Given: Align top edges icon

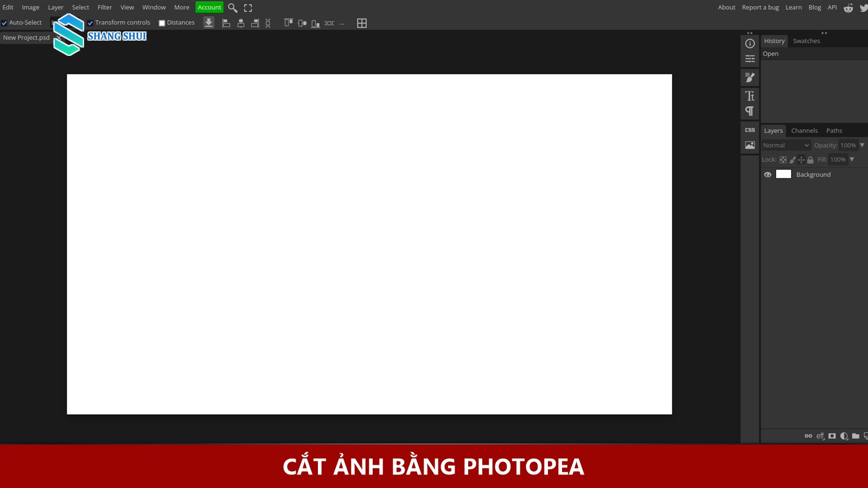Looking at the screenshot, I should (288, 23).
